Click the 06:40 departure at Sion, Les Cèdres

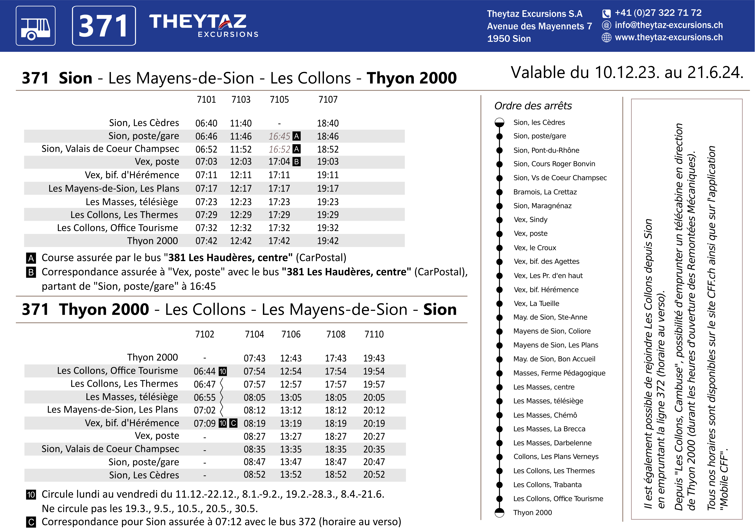pyautogui.click(x=206, y=123)
